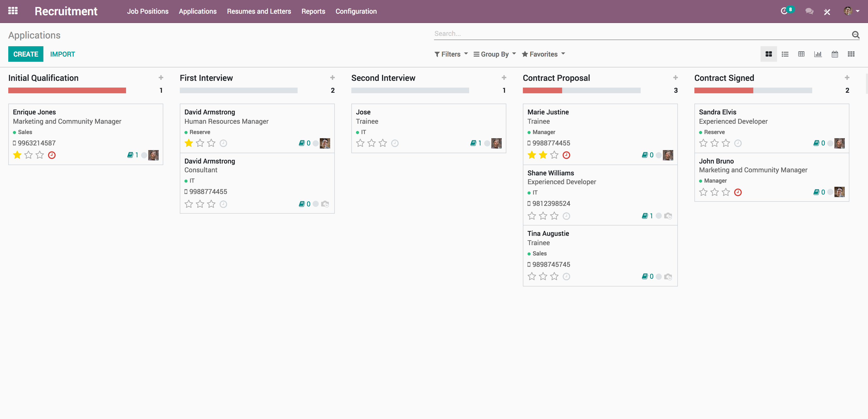The width and height of the screenshot is (868, 419).
Task: Add a card in Initial Qualification column
Action: pos(161,78)
